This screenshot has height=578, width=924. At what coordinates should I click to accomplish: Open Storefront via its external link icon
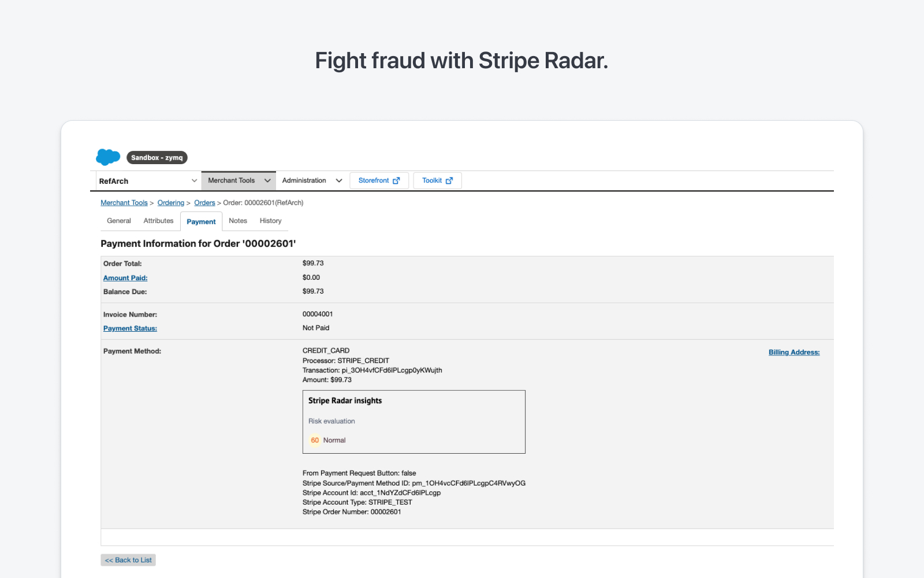tap(397, 180)
